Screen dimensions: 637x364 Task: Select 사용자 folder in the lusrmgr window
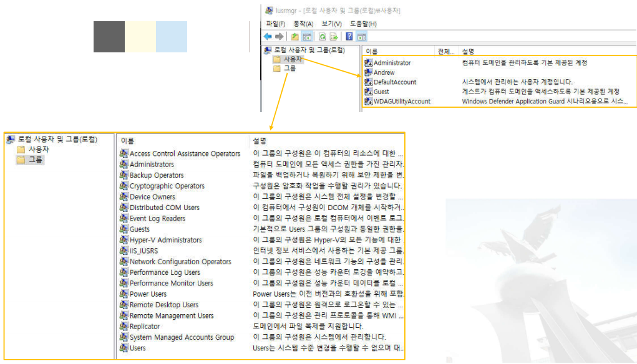(288, 59)
